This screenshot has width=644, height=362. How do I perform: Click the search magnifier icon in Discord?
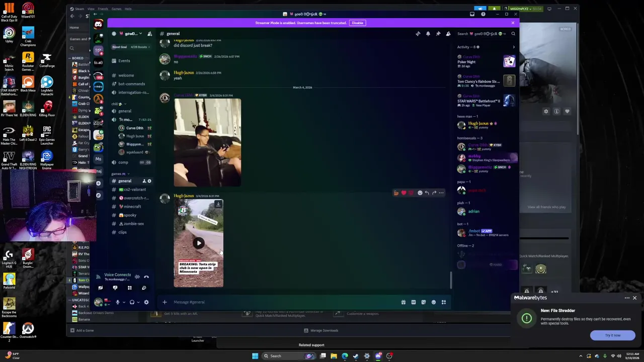click(513, 34)
